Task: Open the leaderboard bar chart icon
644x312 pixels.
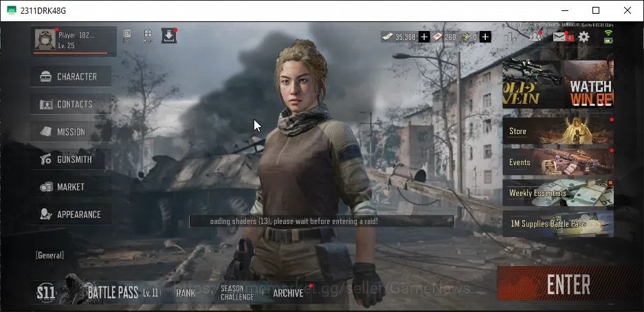Action: (511, 37)
